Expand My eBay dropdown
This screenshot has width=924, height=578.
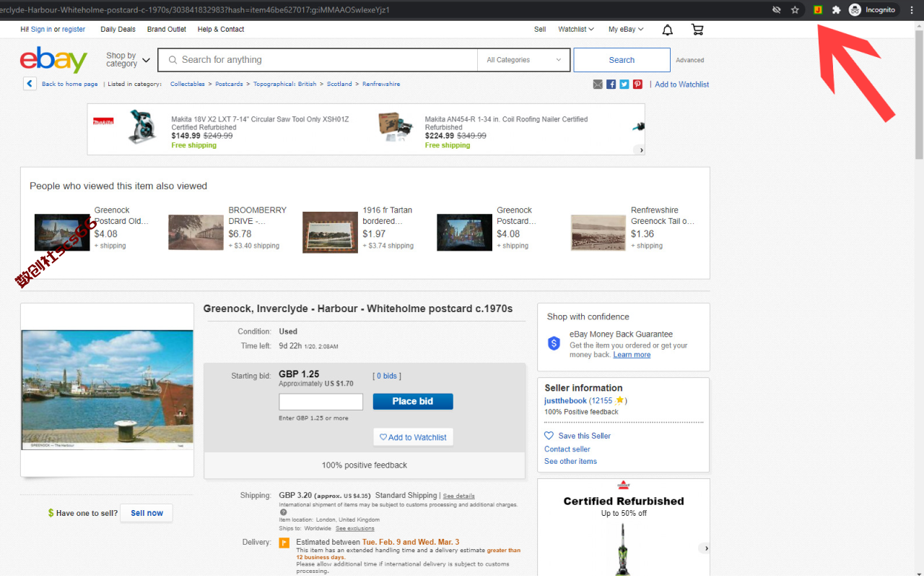pos(626,30)
